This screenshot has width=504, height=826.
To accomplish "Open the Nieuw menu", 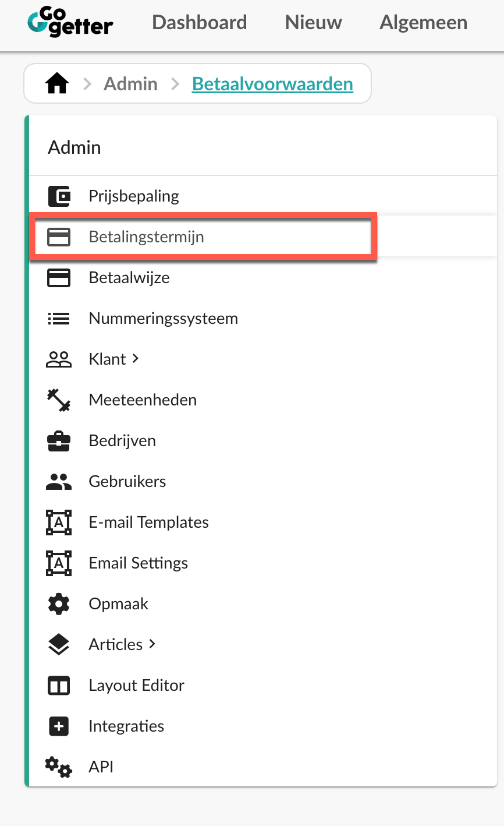I will [x=314, y=23].
